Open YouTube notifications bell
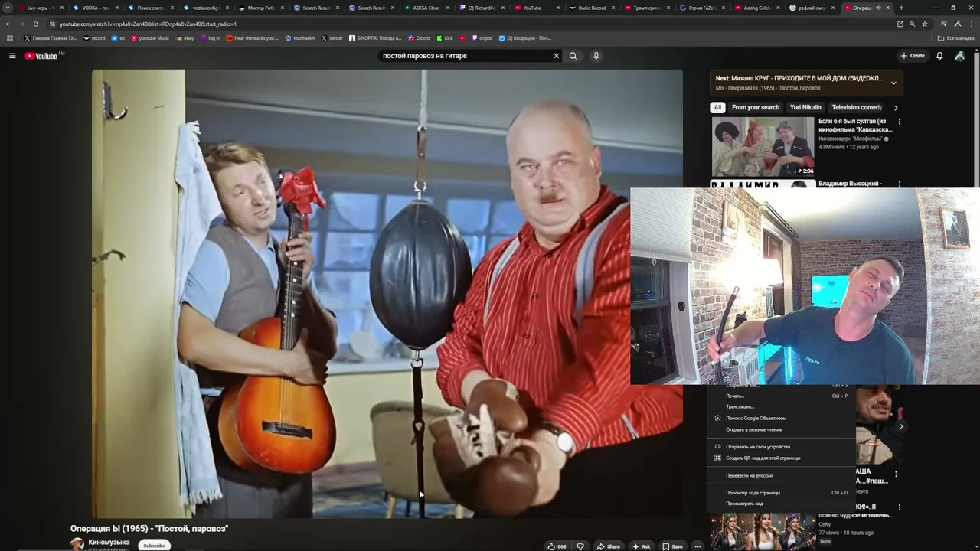This screenshot has width=980, height=551. tap(939, 56)
